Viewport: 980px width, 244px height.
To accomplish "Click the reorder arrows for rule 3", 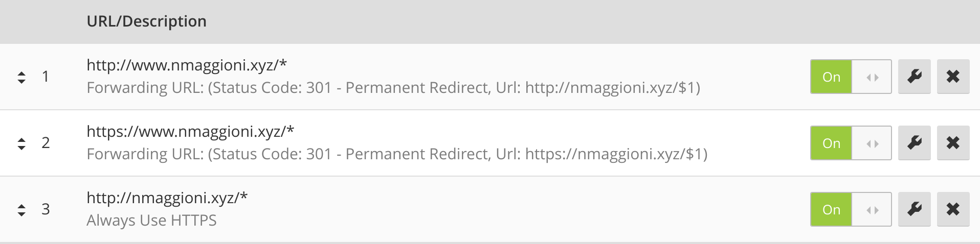I will pos(21,210).
